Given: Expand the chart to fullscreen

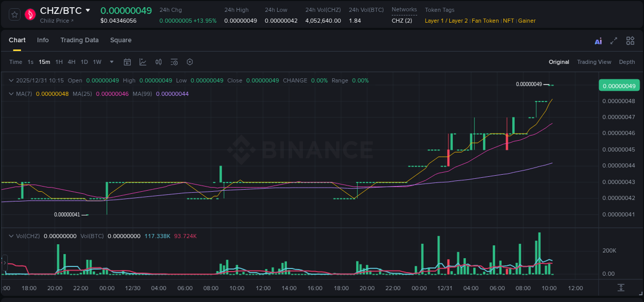Looking at the screenshot, I should pyautogui.click(x=613, y=41).
